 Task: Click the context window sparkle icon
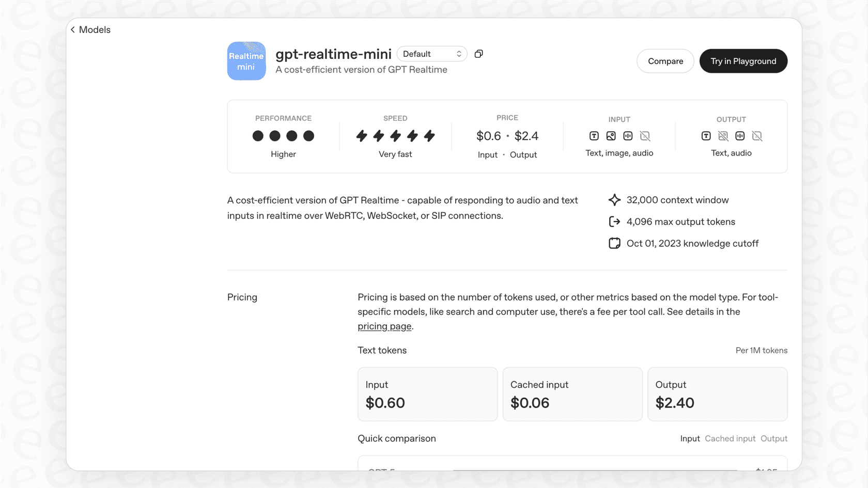coord(614,200)
